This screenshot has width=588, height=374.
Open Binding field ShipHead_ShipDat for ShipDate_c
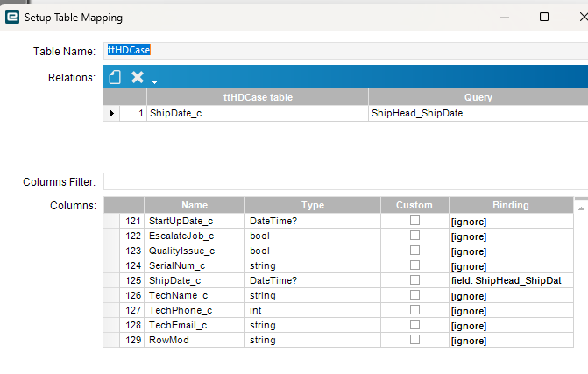(511, 280)
